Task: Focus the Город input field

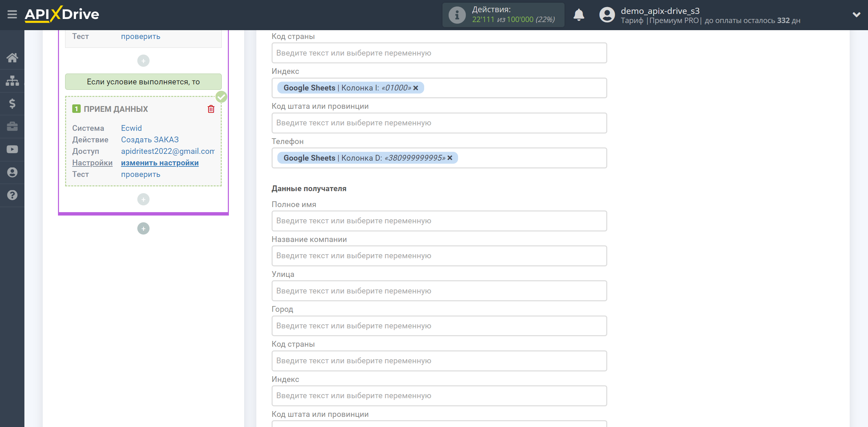Action: pos(439,326)
